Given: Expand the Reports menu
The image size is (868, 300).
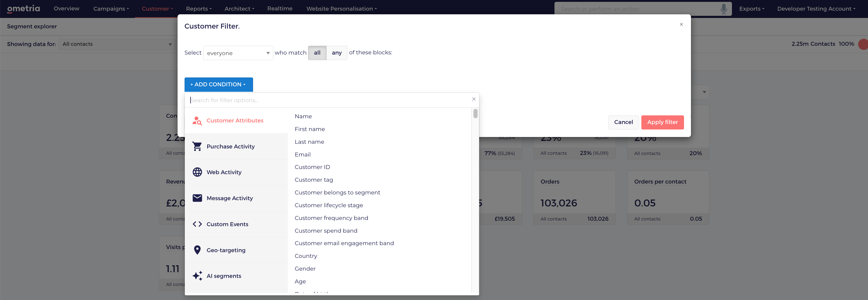Looking at the screenshot, I should (199, 9).
